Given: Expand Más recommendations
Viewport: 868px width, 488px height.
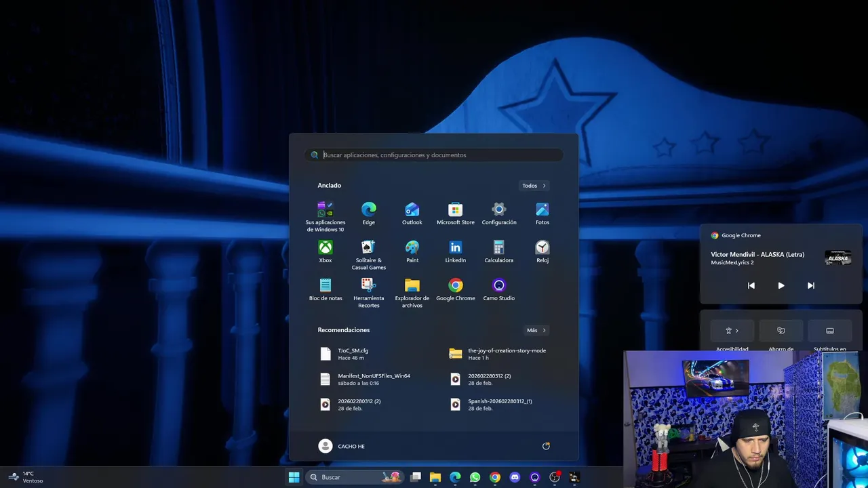Looking at the screenshot, I should click(x=536, y=330).
